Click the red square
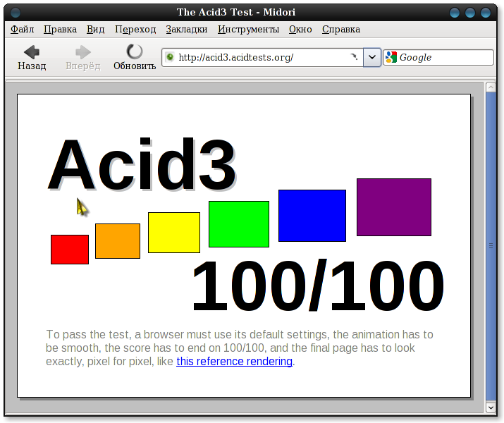This screenshot has height=423, width=504. click(x=70, y=250)
